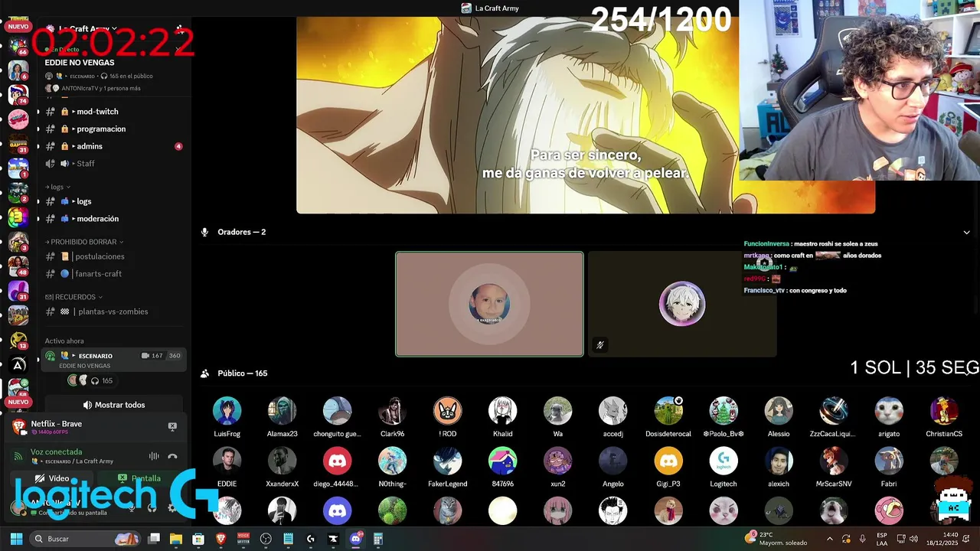Open ChristianCS's audience avatar
Screen dimensions: 980x551
943,411
